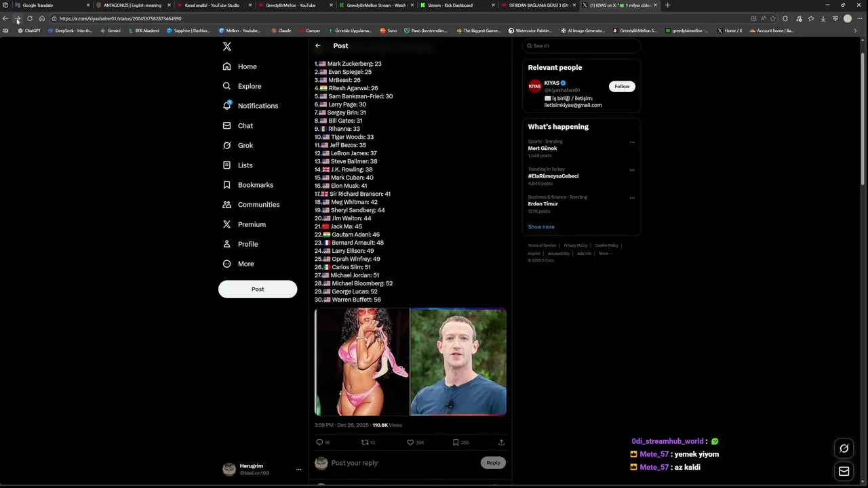Open the Mert Günok trending topic

point(542,148)
